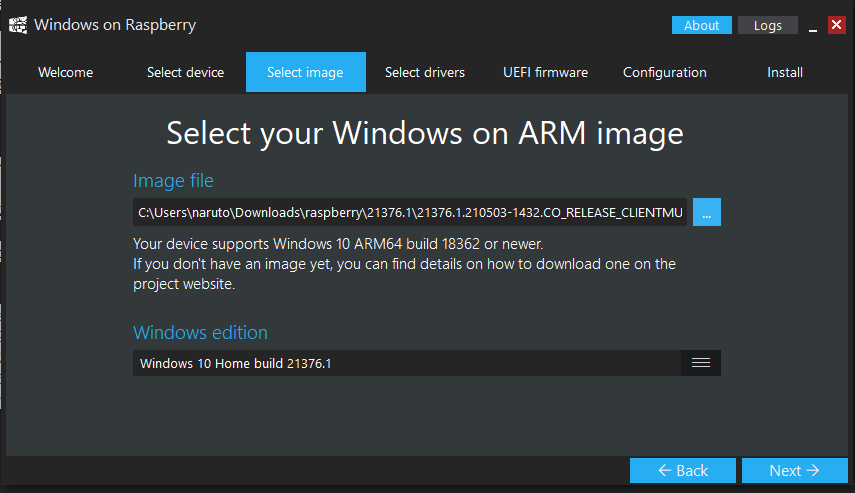Click the "Select your Windows on ARM image" heading
Screen dimensions: 855x493
point(425,133)
